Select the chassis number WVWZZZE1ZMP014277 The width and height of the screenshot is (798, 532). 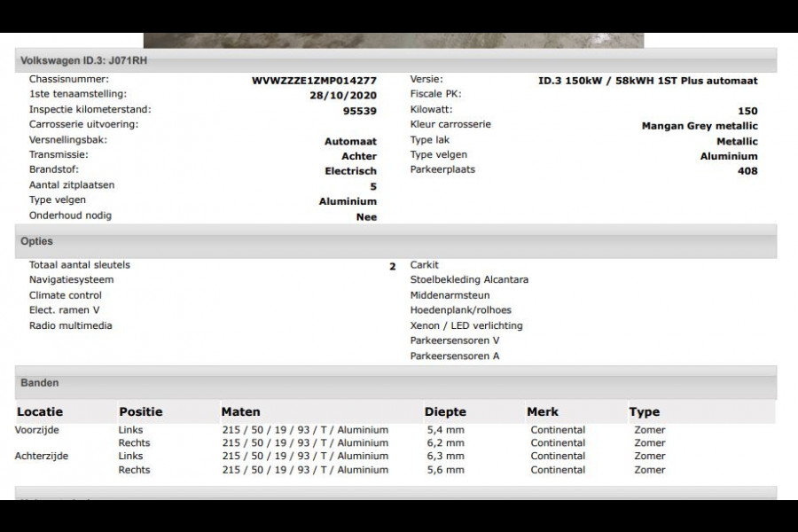(314, 78)
